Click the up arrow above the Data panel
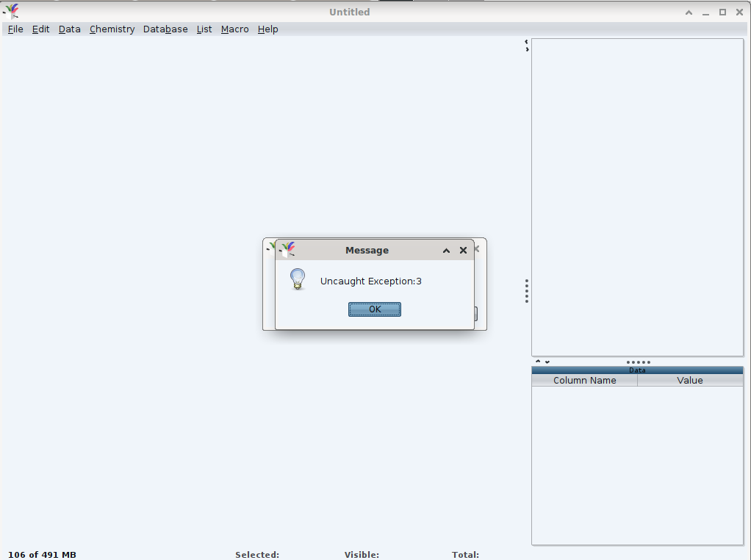Image resolution: width=751 pixels, height=560 pixels. tap(538, 362)
